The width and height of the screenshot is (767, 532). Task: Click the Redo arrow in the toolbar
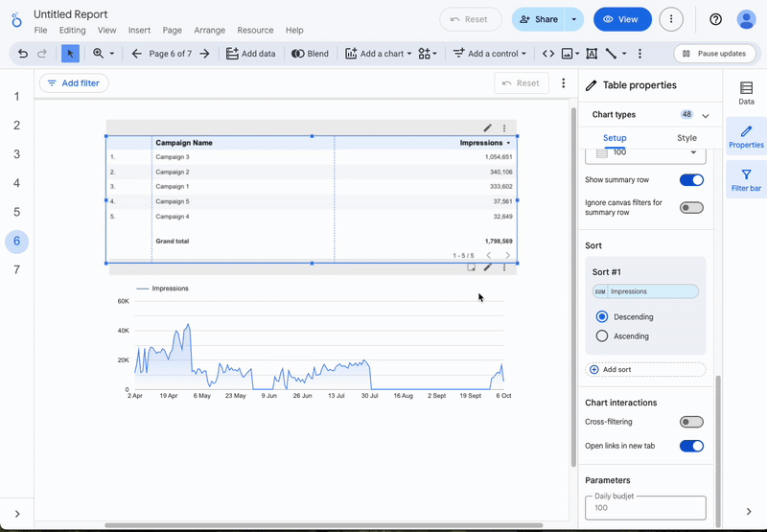click(x=42, y=54)
